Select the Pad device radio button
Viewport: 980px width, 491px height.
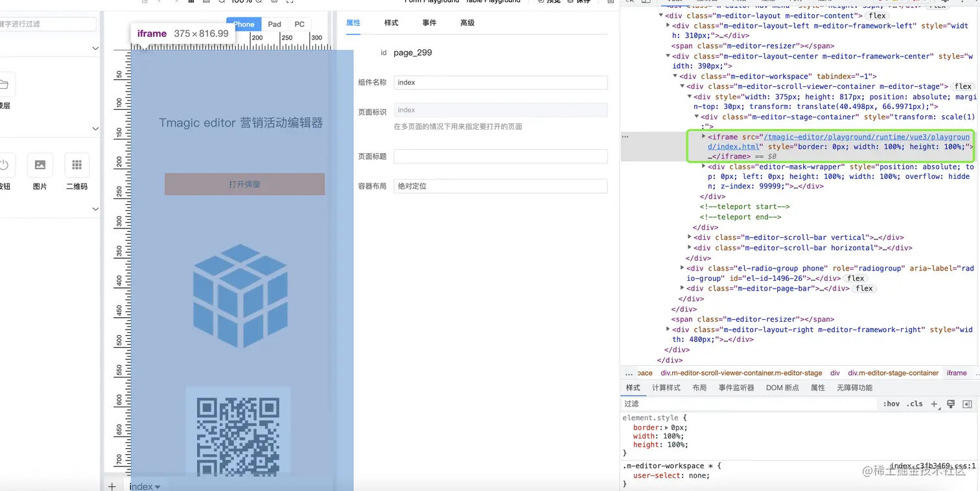pos(275,24)
